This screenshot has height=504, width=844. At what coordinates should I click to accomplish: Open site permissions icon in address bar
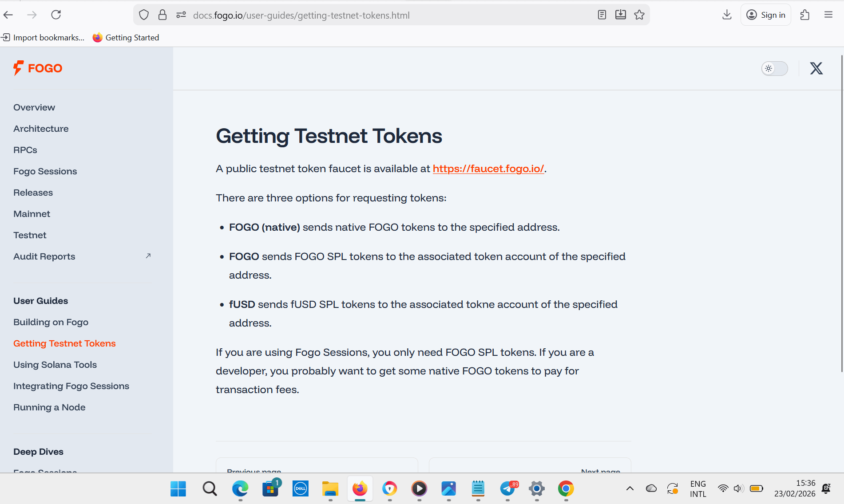pyautogui.click(x=181, y=15)
